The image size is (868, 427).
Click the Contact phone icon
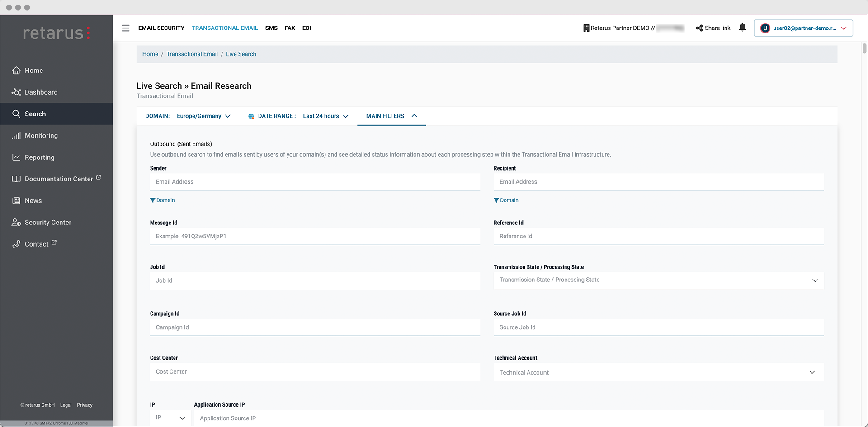pyautogui.click(x=16, y=244)
